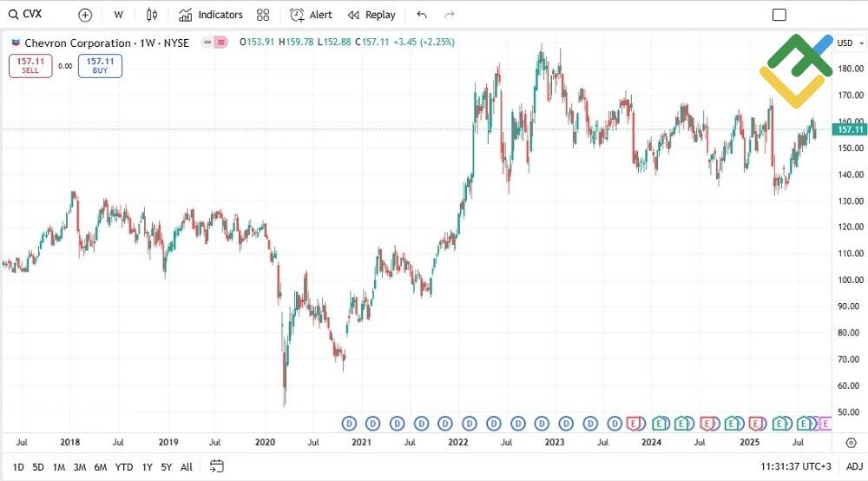Open chart settings hexagon gear icon
Image resolution: width=868 pixels, height=481 pixels.
click(x=851, y=442)
